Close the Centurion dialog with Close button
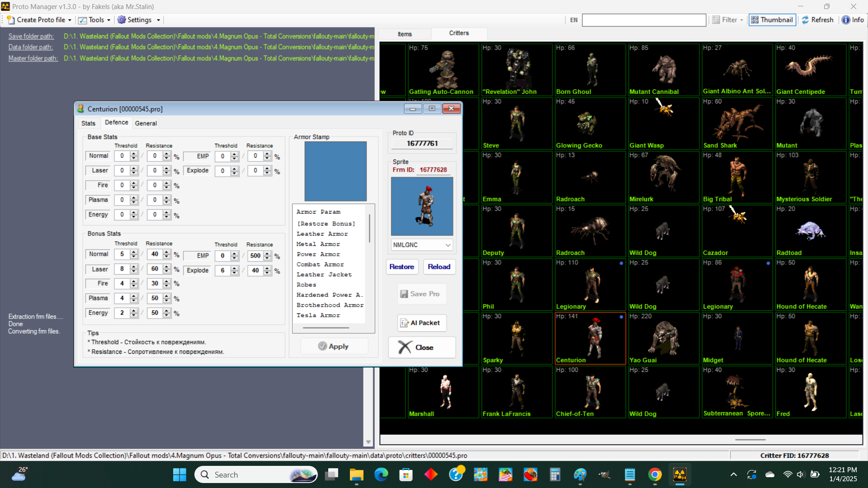 tap(422, 347)
